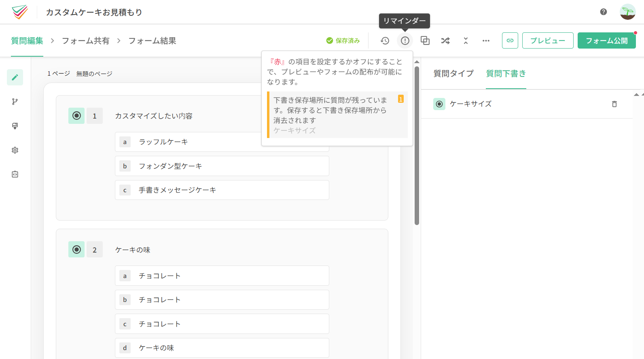Click the ケーキサイズ draft item
Viewport: 644px width, 359px height.
click(x=527, y=104)
